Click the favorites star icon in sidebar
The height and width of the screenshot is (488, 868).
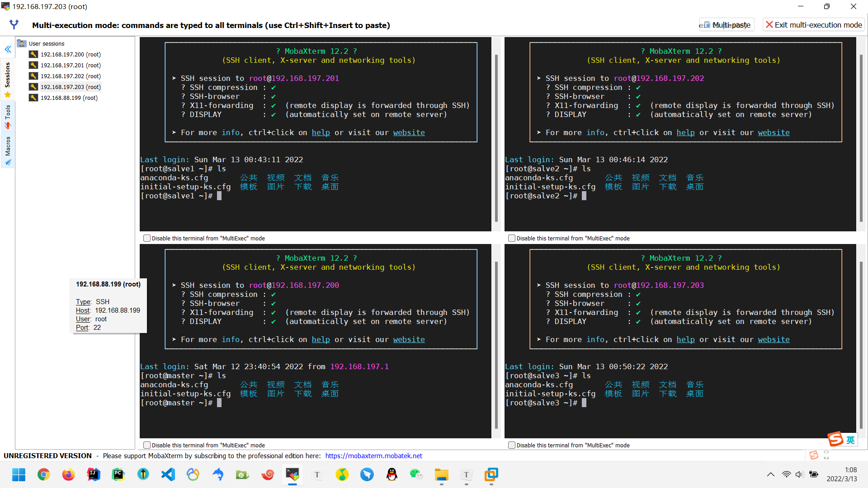tap(8, 95)
